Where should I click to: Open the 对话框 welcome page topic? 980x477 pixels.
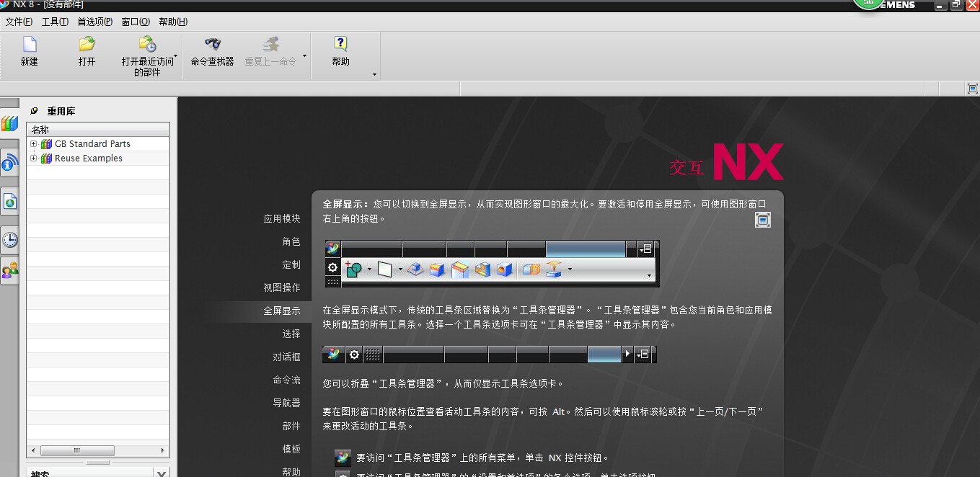287,357
